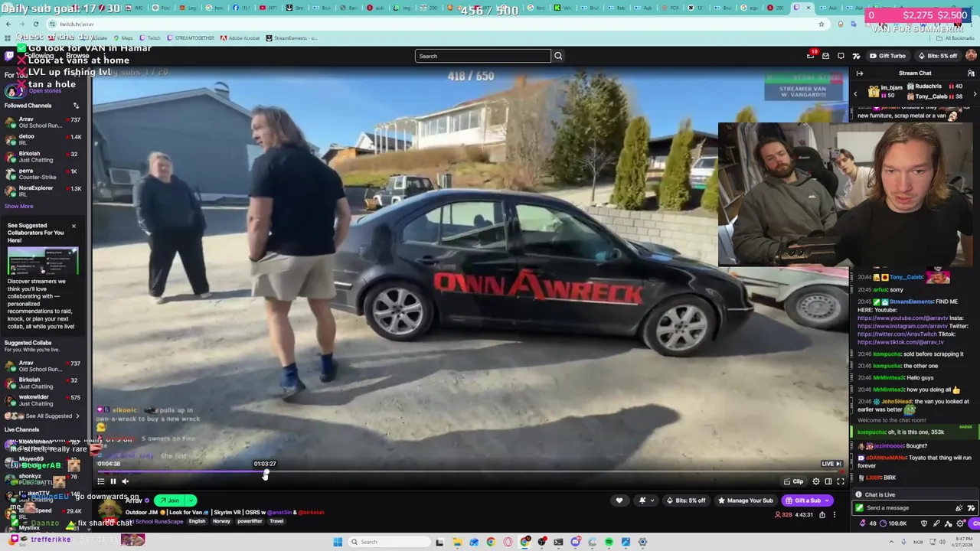This screenshot has height=551, width=980.
Task: Open more stream options ellipsis
Action: (835, 515)
